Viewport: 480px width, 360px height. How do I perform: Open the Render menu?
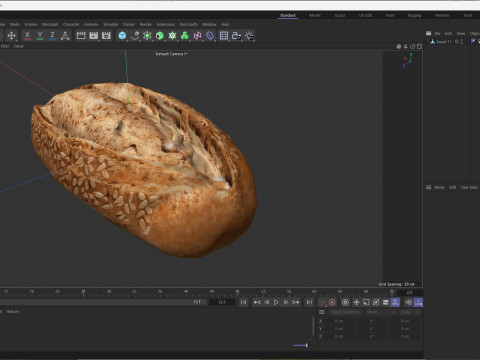click(146, 24)
